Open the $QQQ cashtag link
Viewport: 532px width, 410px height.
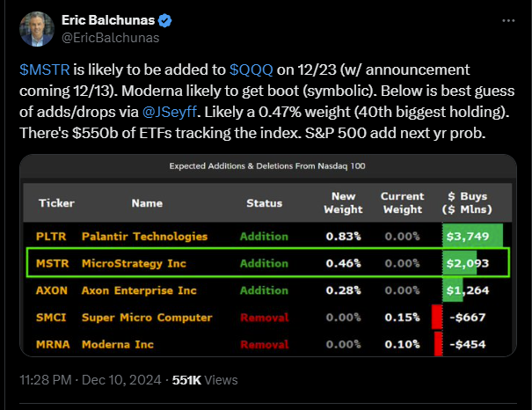[249, 70]
